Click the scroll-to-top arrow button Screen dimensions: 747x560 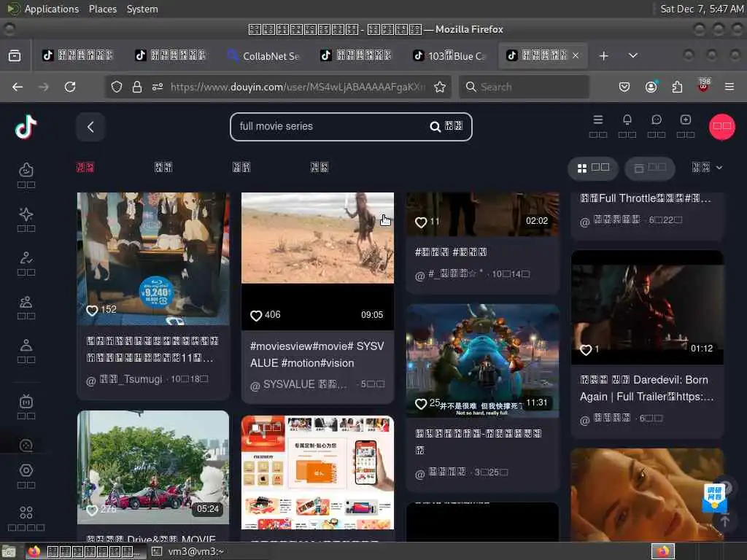point(724,521)
